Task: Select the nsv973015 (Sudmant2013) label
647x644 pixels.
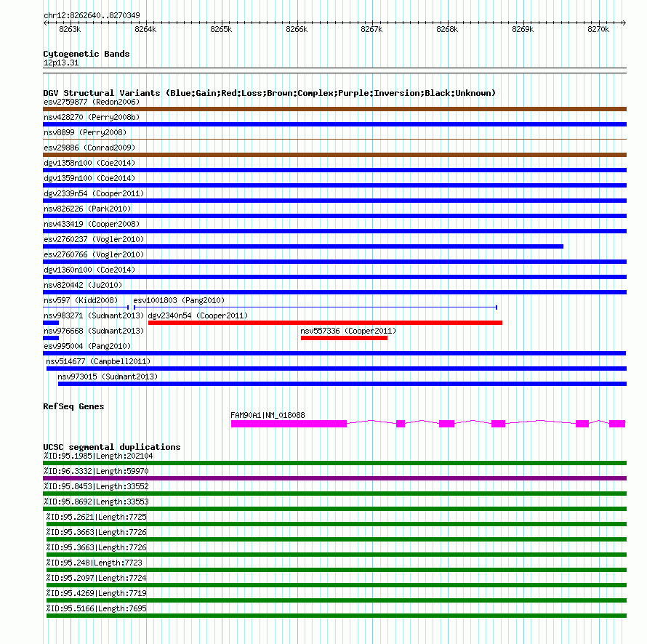Action: click(x=108, y=377)
